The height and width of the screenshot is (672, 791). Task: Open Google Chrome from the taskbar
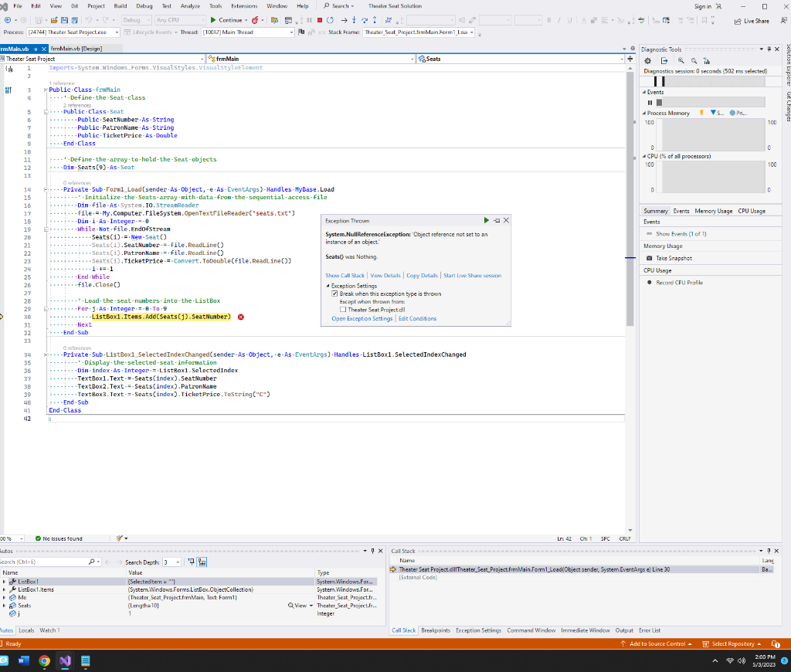(44, 660)
